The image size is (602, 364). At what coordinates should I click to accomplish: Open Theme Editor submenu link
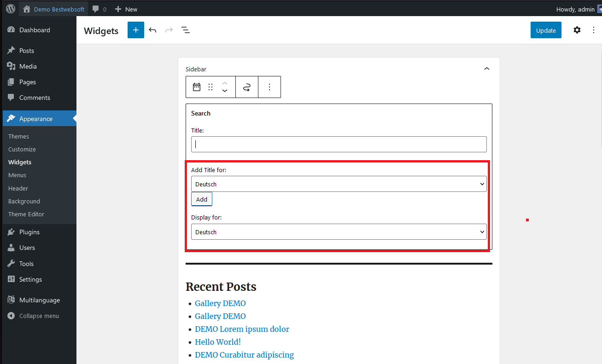coord(26,214)
